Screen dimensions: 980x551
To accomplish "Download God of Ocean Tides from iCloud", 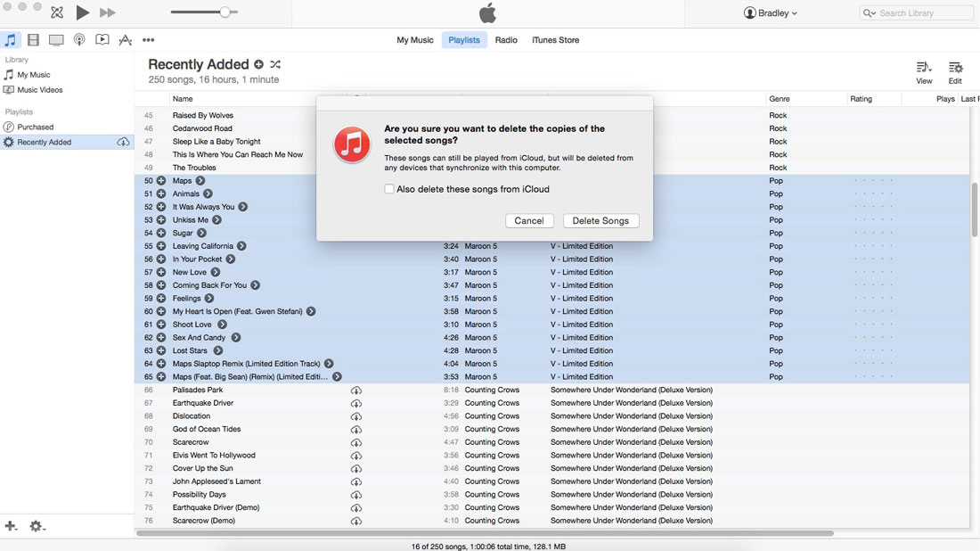I will (356, 430).
